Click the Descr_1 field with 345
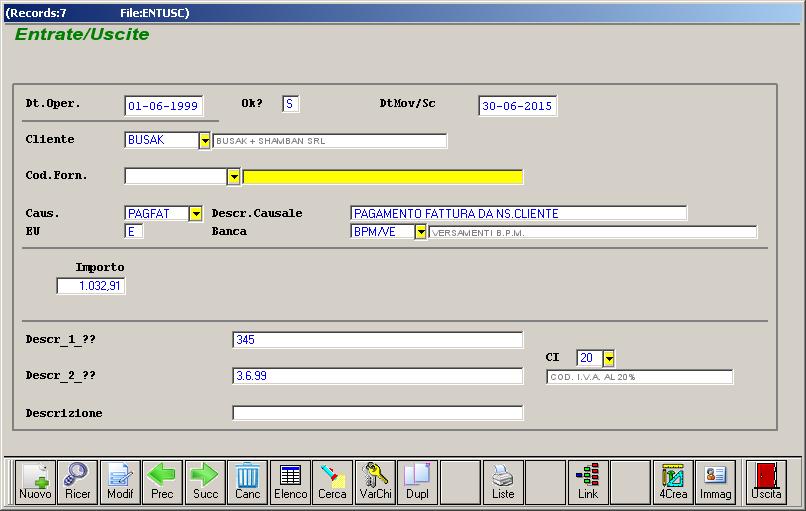The width and height of the screenshot is (806, 511). tap(378, 340)
